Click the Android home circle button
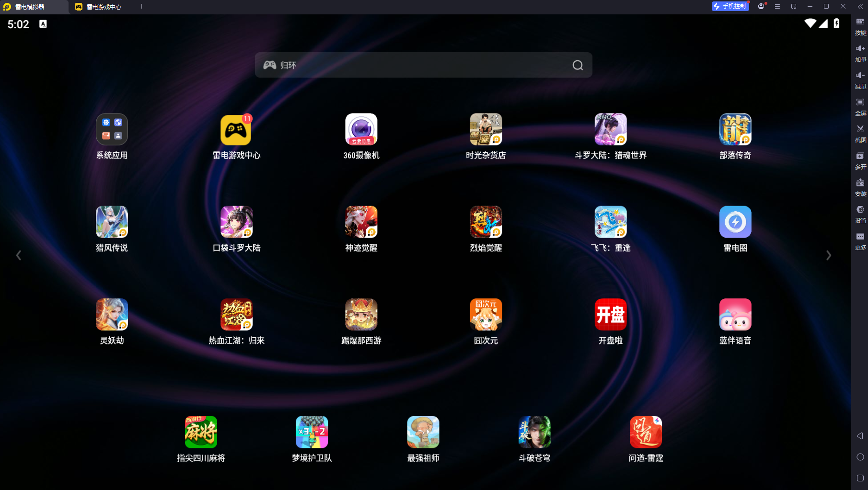 860,457
